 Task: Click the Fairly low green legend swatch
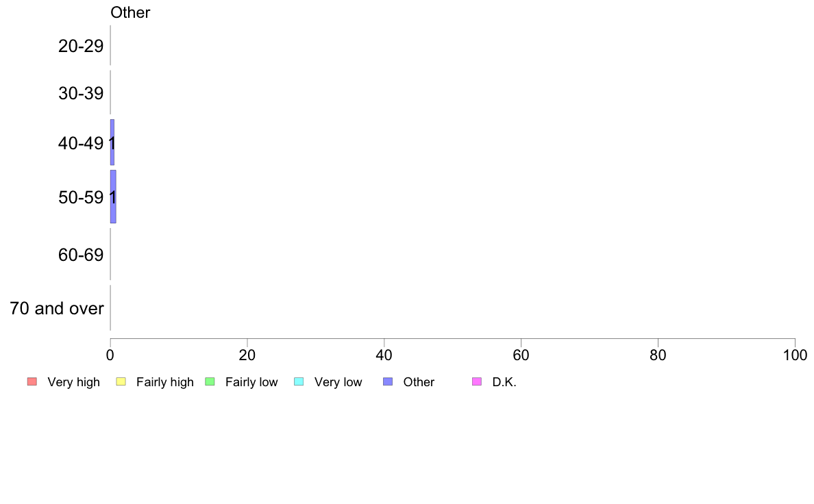[x=210, y=382]
